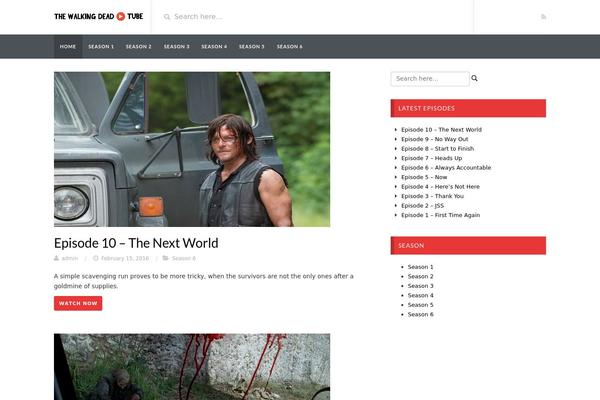The image size is (600, 400).
Task: Click the excerpt text about a scavenging run
Action: click(x=204, y=281)
